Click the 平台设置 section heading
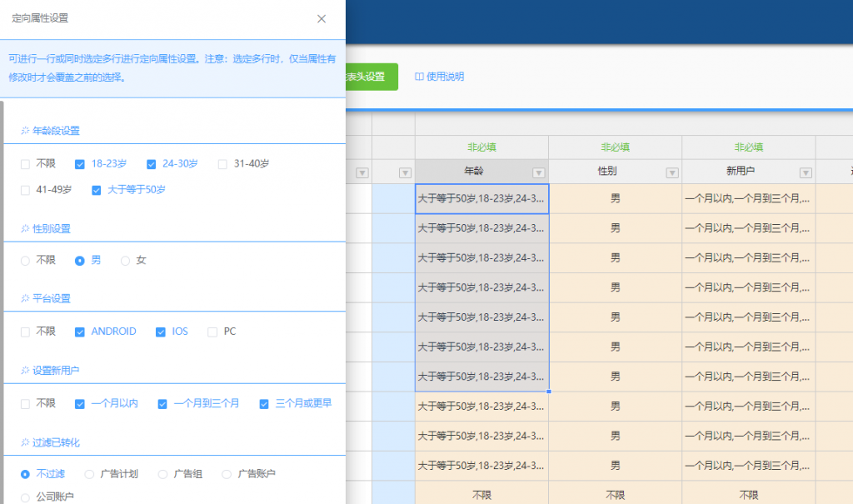 [51, 298]
